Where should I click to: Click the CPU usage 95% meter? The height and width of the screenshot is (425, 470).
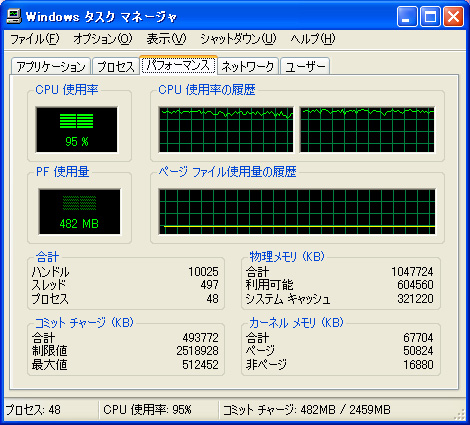[77, 130]
